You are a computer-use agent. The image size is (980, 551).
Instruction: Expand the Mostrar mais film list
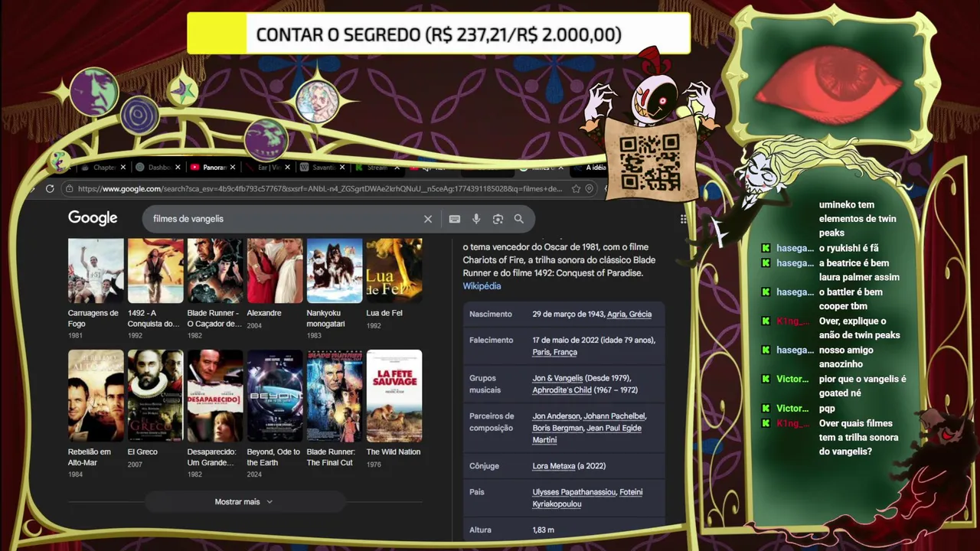coord(243,502)
